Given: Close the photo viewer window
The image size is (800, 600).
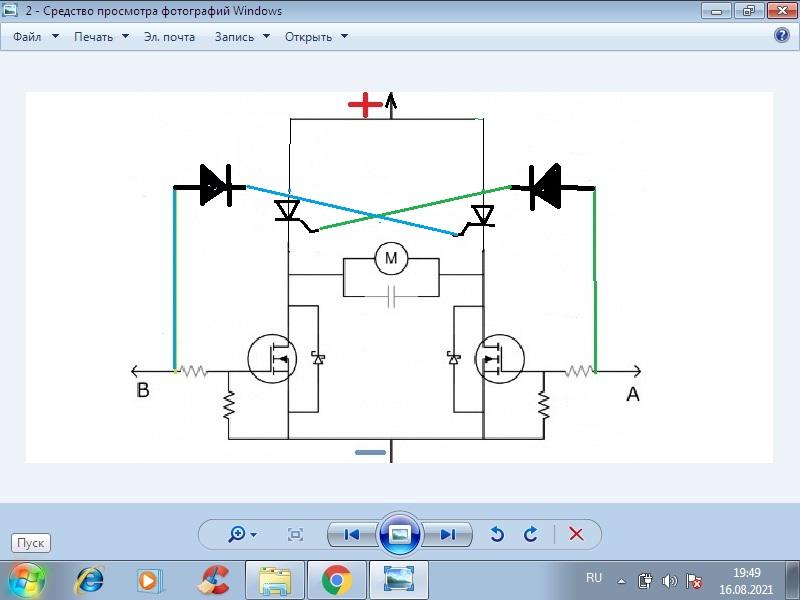Looking at the screenshot, I should tap(782, 11).
